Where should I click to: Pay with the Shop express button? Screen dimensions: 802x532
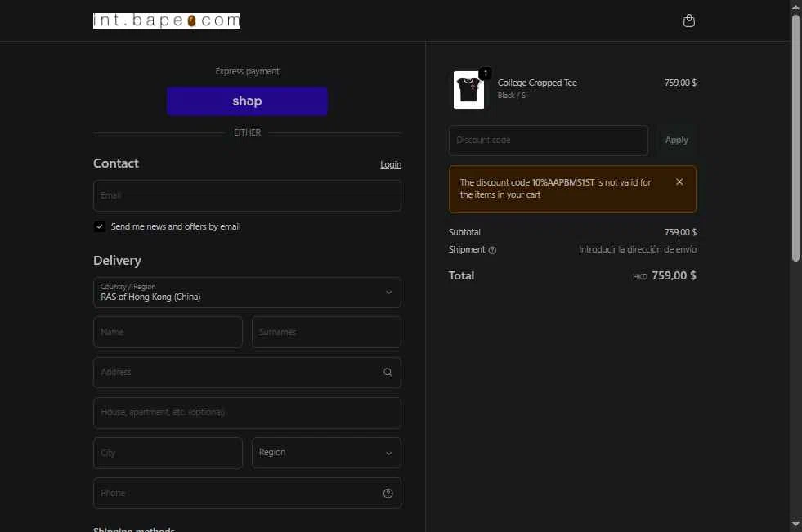click(x=247, y=101)
